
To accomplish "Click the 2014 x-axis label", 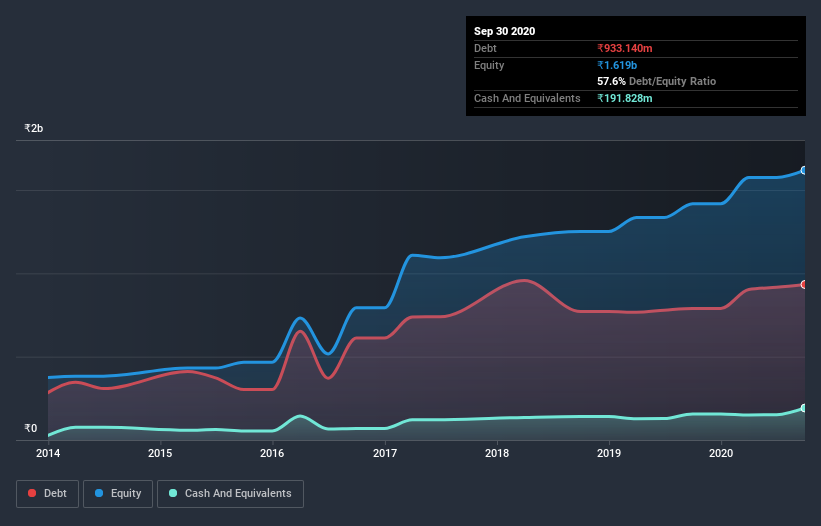I will [48, 453].
